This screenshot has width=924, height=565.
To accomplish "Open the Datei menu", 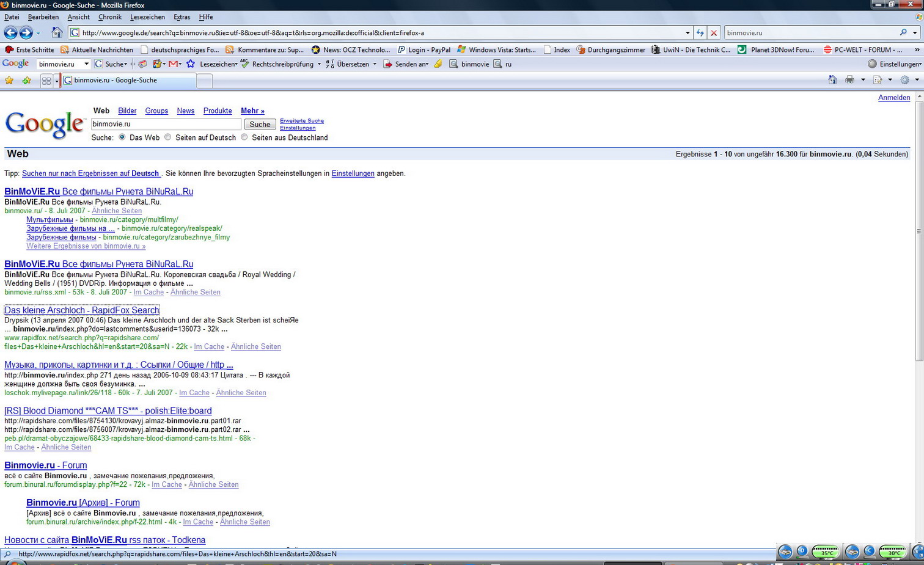I will [12, 17].
